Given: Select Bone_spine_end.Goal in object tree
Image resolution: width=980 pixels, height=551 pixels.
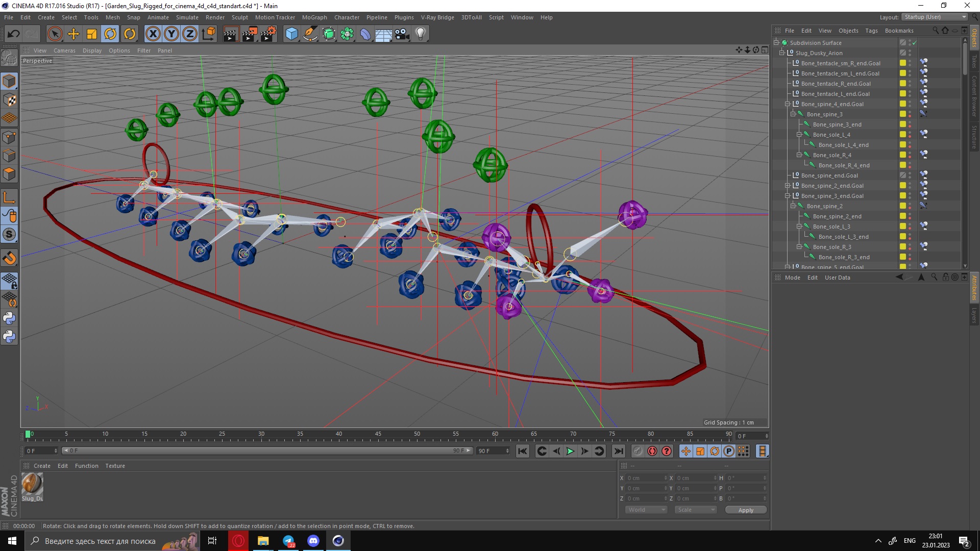Looking at the screenshot, I should [x=829, y=176].
